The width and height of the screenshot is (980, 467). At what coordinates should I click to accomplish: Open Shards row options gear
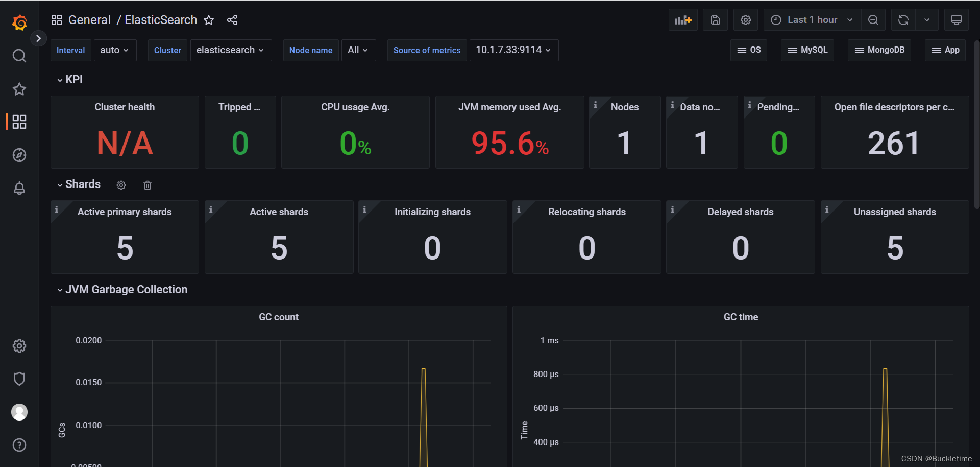121,185
